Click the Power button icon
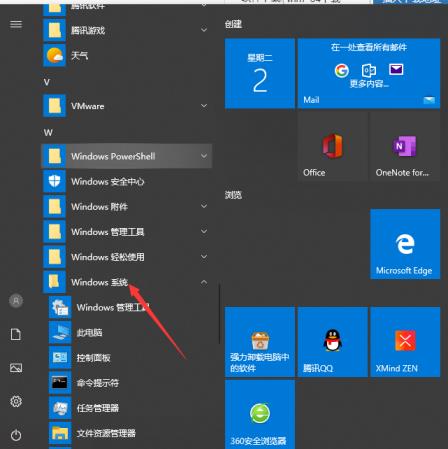 coord(16,435)
